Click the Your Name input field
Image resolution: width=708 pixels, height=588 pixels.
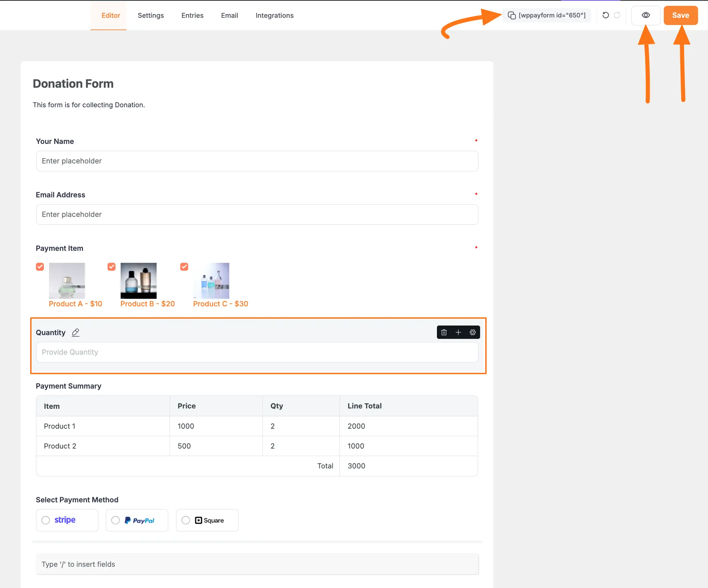pos(257,161)
